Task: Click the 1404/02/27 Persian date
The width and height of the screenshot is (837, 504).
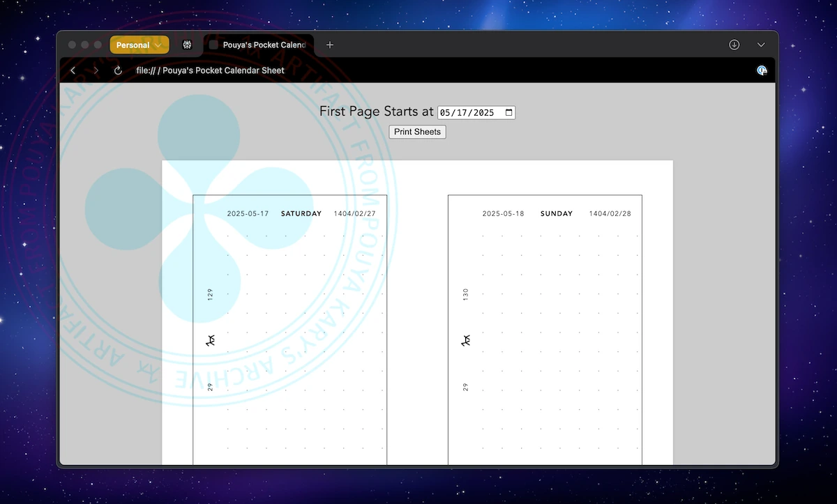Action: [x=355, y=214]
